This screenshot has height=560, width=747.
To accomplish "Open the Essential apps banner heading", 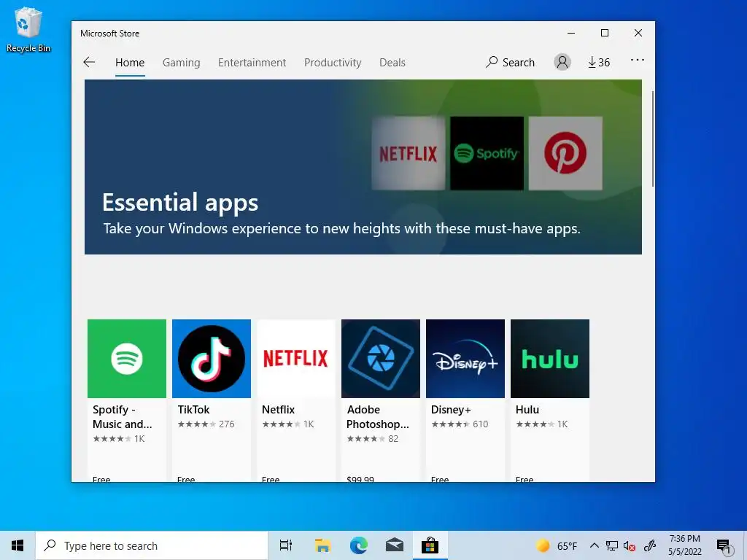I will (x=180, y=203).
